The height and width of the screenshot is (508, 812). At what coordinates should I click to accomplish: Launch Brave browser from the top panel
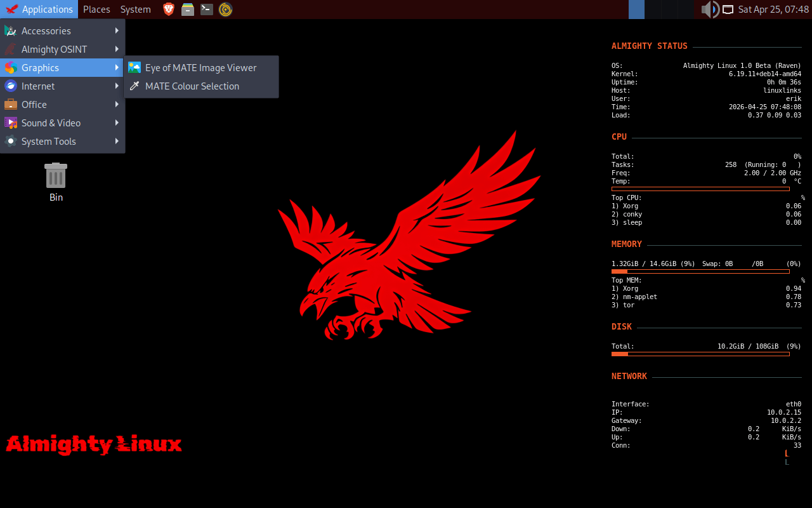click(x=169, y=10)
